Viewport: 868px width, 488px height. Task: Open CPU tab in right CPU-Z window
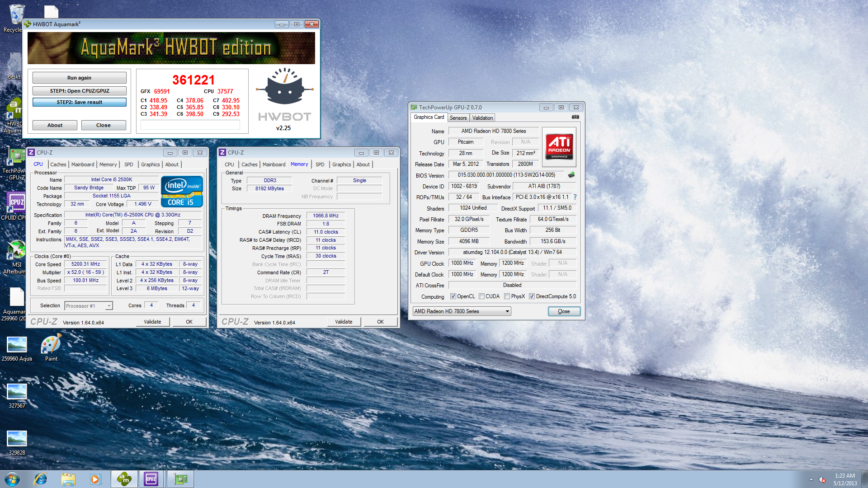(x=229, y=164)
